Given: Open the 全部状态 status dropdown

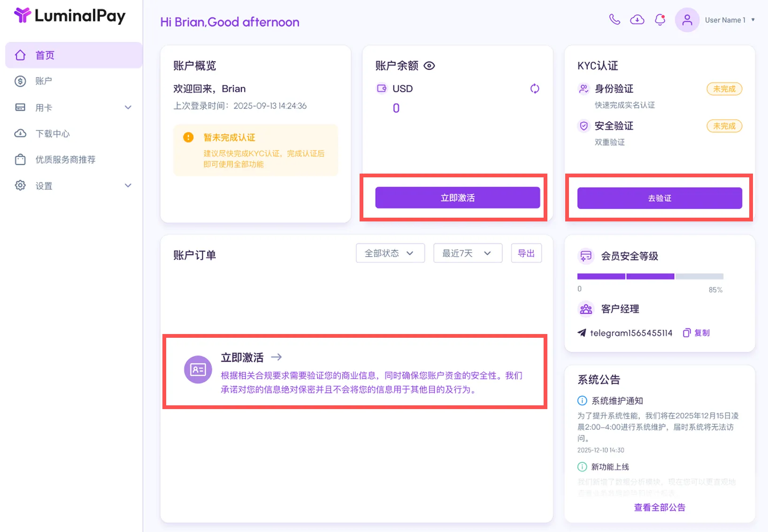Looking at the screenshot, I should pos(391,253).
